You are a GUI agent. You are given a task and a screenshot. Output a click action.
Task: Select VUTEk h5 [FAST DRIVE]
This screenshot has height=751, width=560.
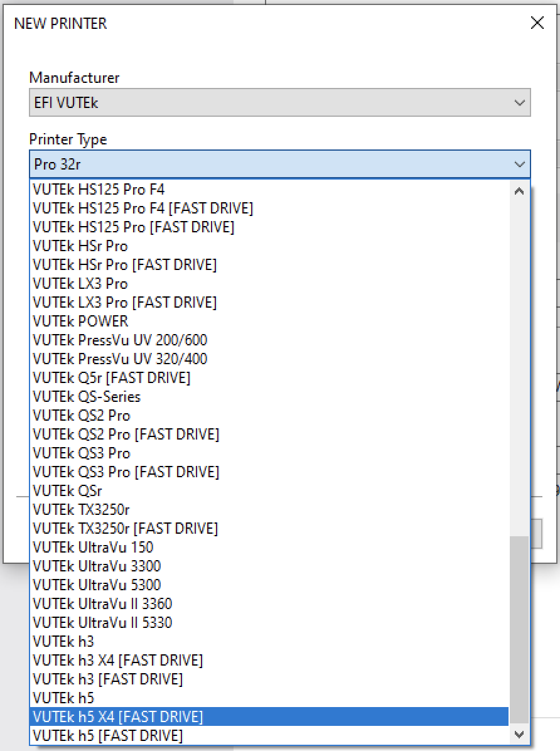point(270,736)
